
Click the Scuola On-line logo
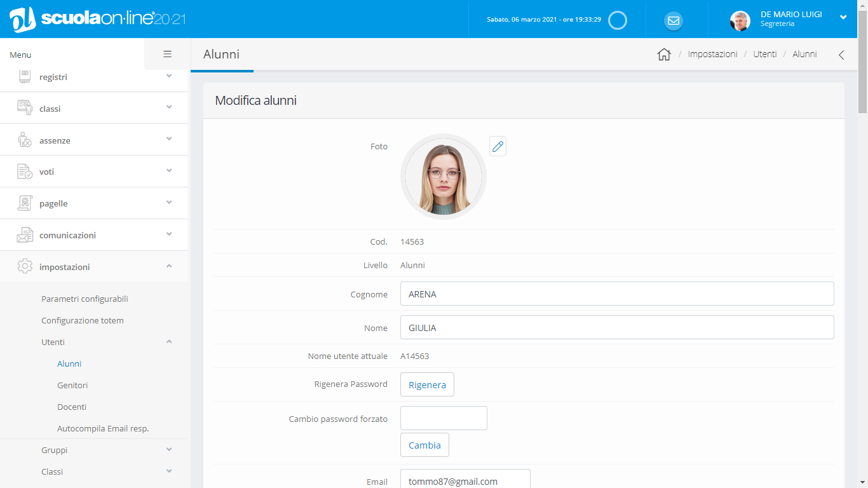click(98, 19)
